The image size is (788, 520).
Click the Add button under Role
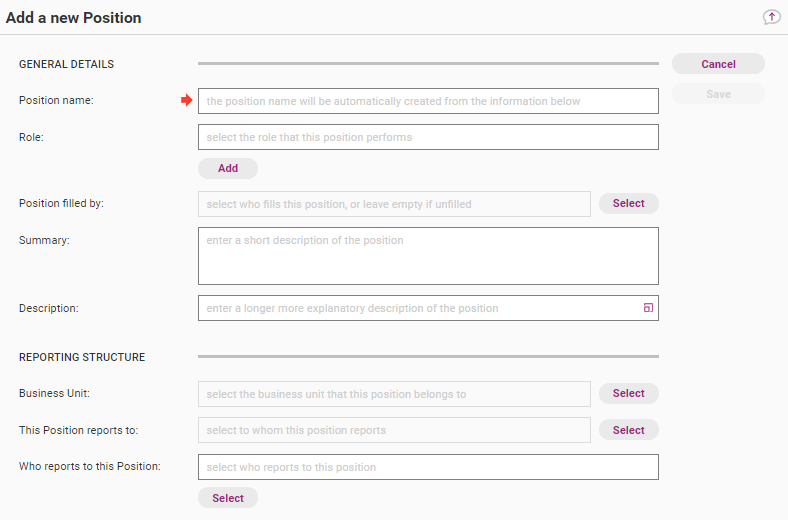(228, 168)
